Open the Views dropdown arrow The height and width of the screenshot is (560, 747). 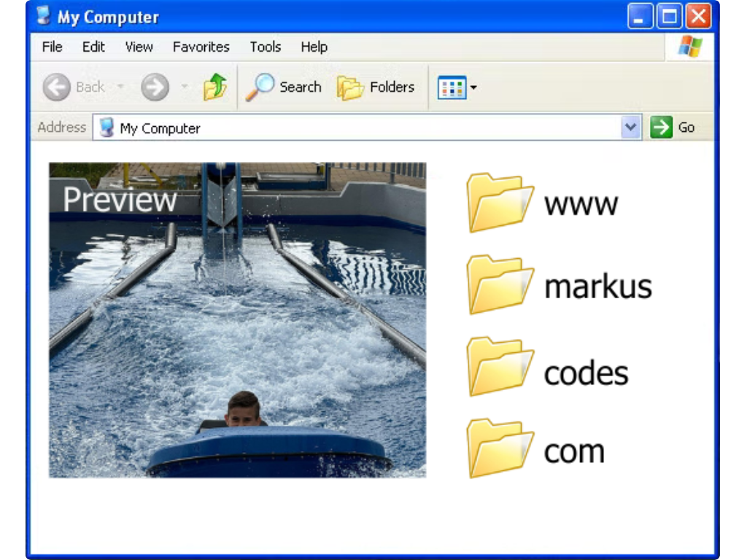coord(473,88)
